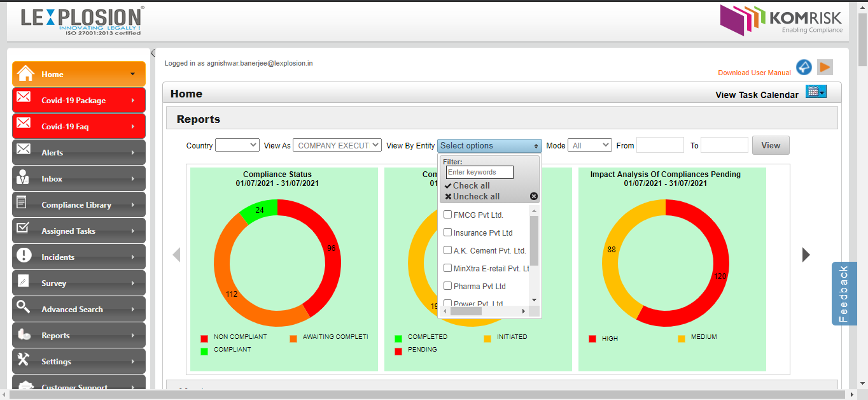Open the Inbox menu item

pos(79,178)
